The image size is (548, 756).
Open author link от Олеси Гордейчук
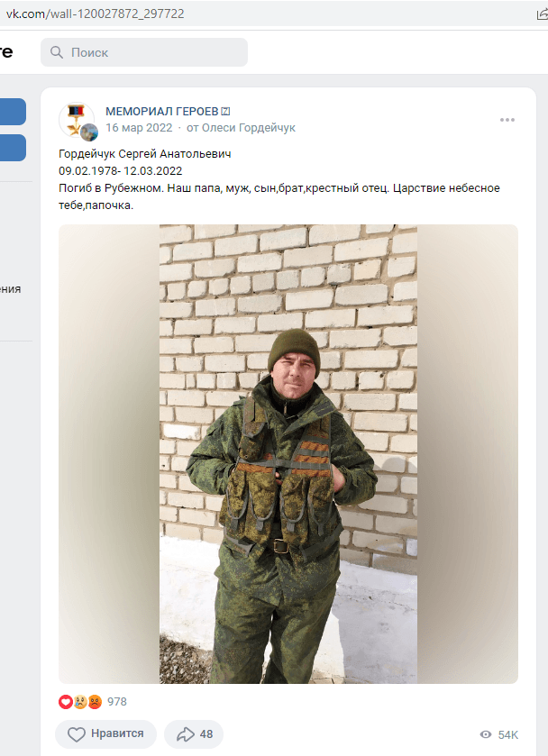click(x=241, y=128)
